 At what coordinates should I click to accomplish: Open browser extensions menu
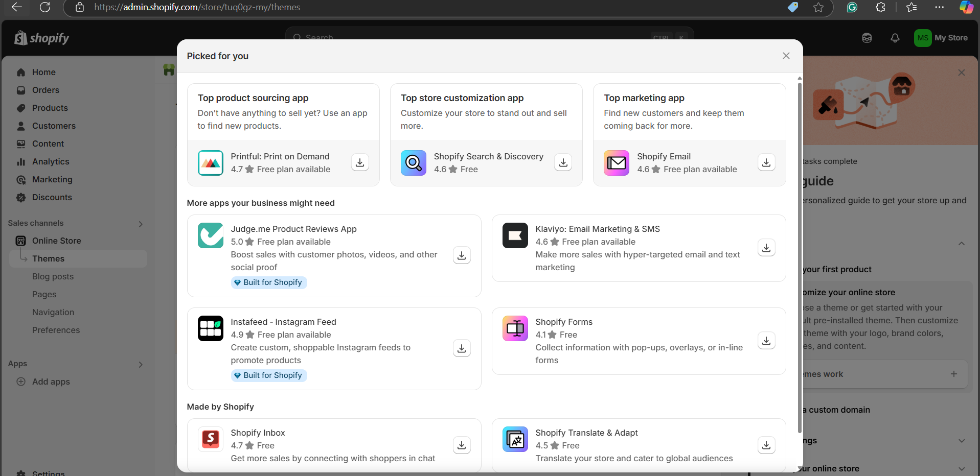coord(880,7)
